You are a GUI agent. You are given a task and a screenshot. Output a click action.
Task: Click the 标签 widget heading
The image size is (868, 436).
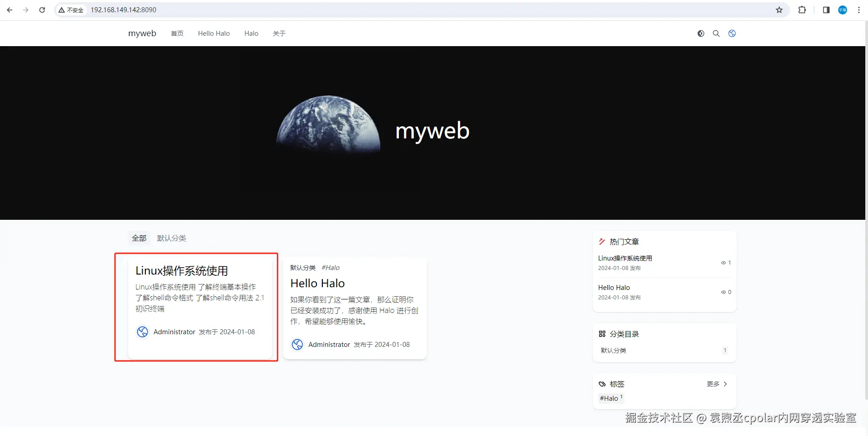617,384
